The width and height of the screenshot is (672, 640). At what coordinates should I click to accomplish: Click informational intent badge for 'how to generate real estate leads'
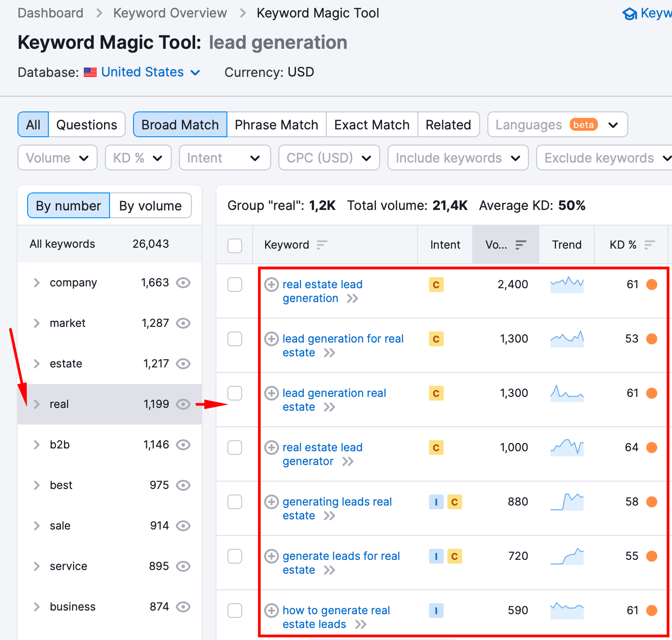pos(436,611)
